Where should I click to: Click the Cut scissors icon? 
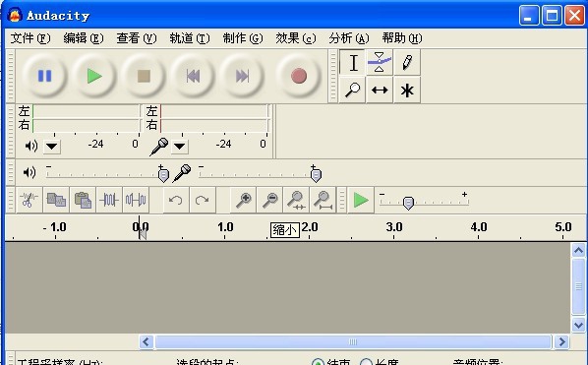[x=29, y=200]
